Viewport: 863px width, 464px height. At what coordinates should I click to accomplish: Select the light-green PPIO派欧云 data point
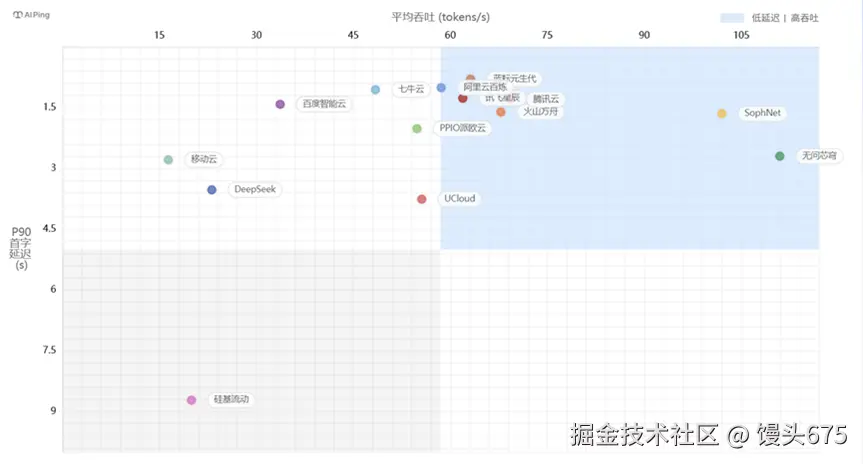click(417, 129)
